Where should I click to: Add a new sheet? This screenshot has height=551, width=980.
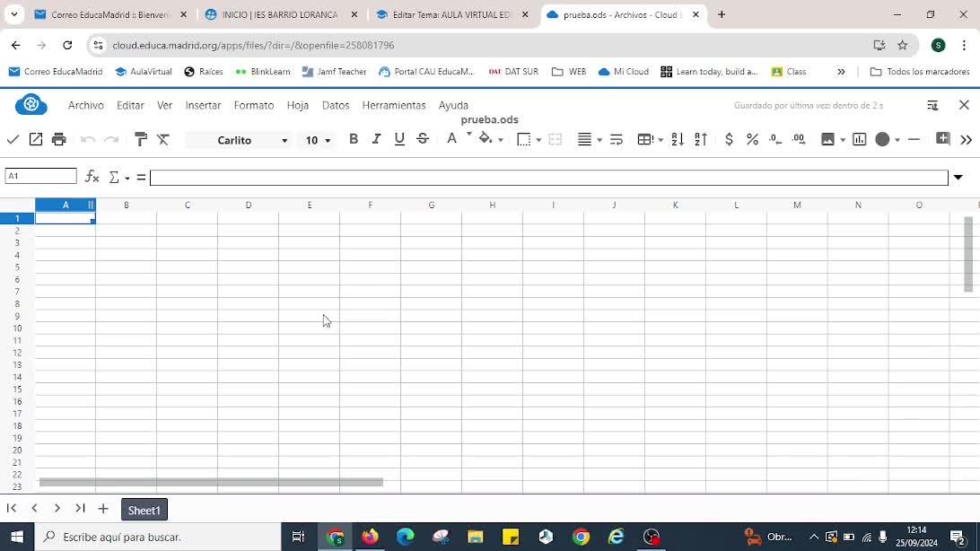(x=103, y=509)
